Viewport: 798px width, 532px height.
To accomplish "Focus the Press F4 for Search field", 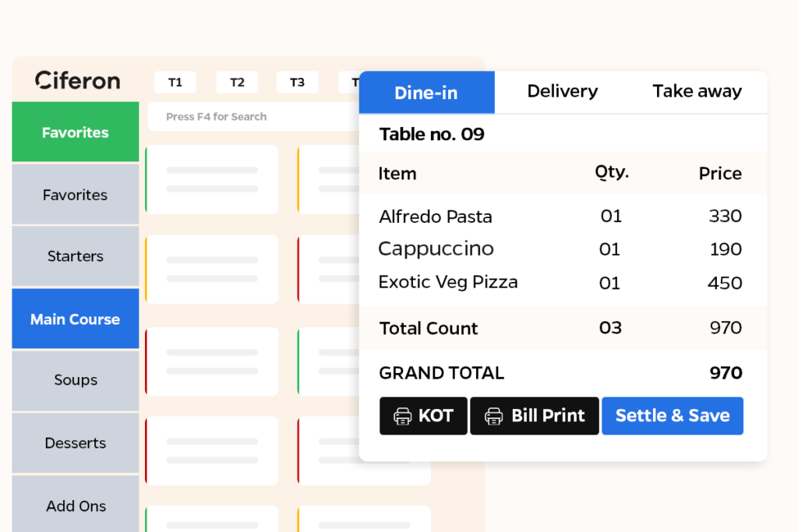I will pos(255,117).
